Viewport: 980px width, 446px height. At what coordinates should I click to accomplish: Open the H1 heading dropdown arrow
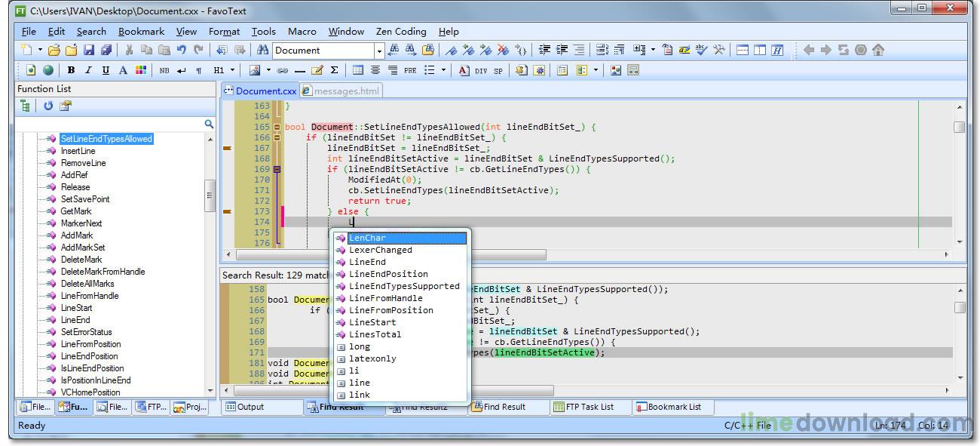[232, 70]
